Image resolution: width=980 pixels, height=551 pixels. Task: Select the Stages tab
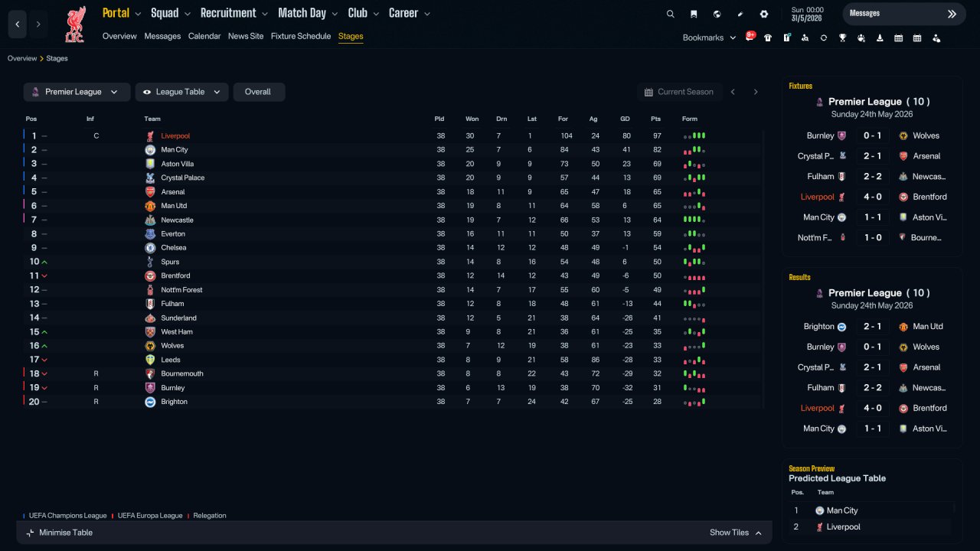click(x=351, y=36)
